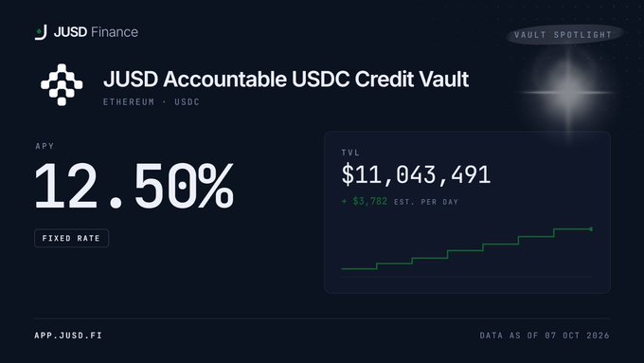Click the TVL label in card
This screenshot has height=363, width=644.
coord(350,153)
